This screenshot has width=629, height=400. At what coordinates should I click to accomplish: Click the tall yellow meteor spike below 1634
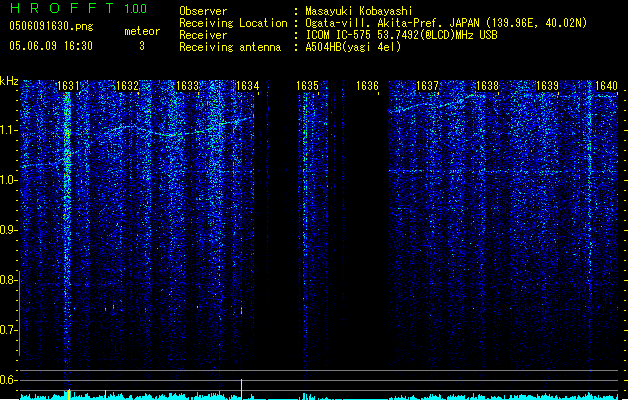[241, 389]
